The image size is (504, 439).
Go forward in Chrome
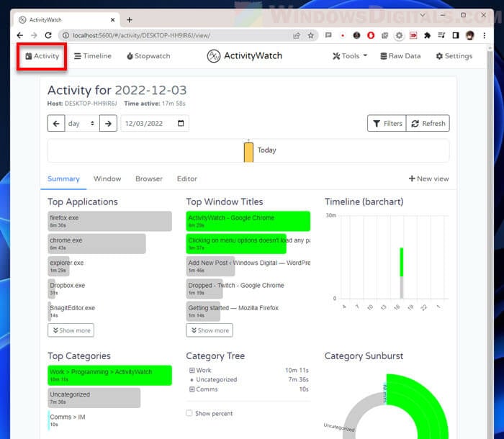pyautogui.click(x=34, y=35)
